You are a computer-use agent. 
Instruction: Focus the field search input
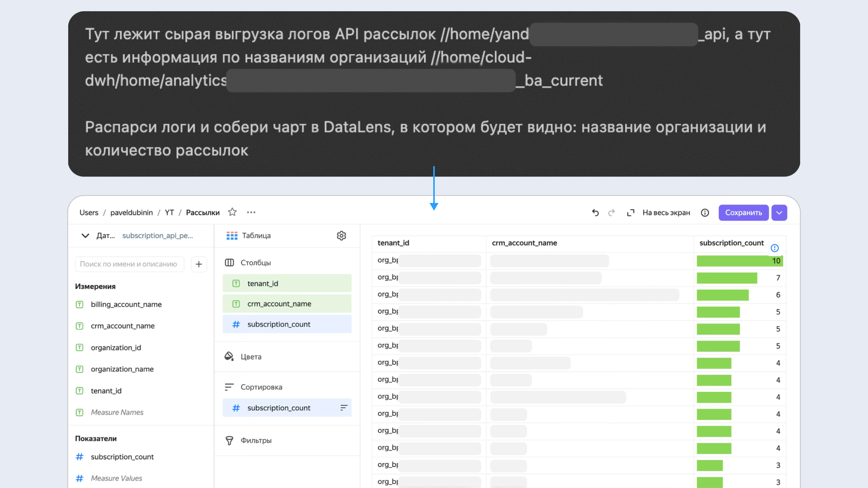point(129,264)
